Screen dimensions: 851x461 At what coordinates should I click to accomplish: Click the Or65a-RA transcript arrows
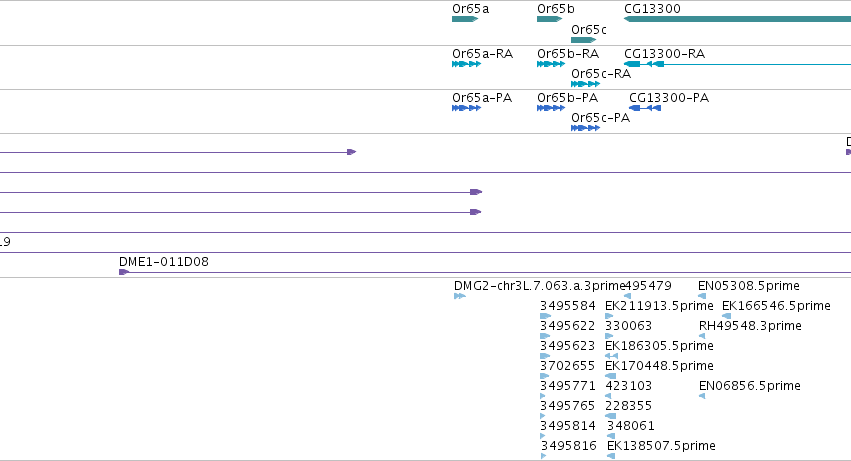466,64
